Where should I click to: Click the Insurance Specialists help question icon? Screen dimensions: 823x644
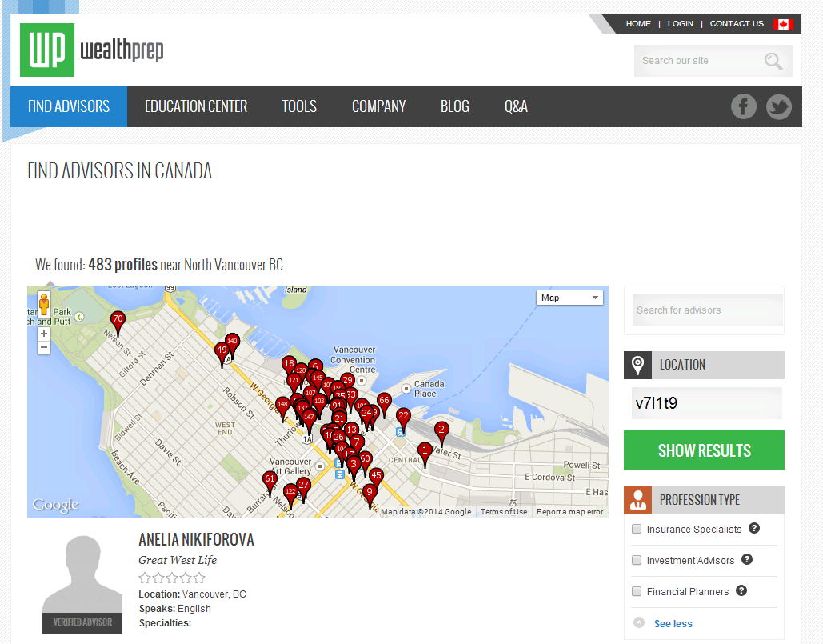(753, 529)
